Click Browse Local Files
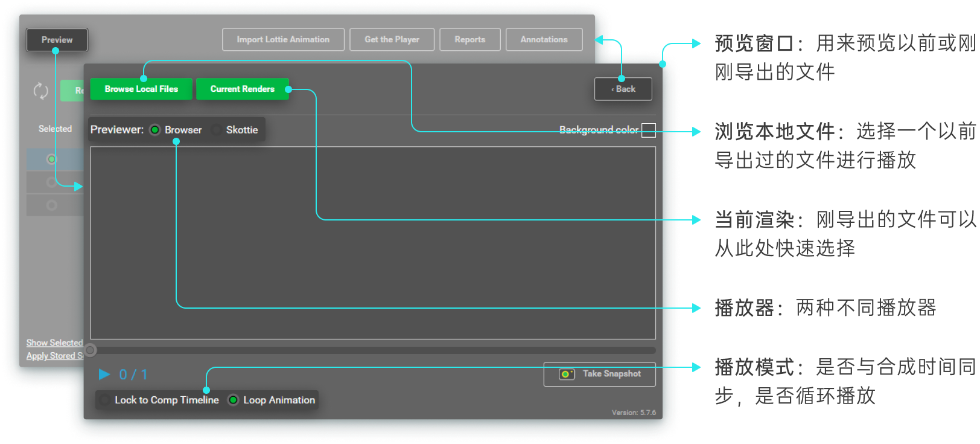This screenshot has width=980, height=444. tap(141, 89)
